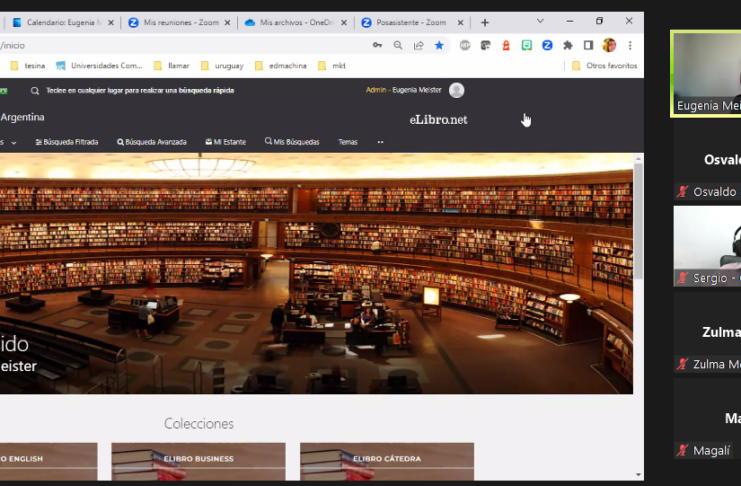Click the eLibro quick search field
Viewport: 741px width, 486px height.
point(140,90)
